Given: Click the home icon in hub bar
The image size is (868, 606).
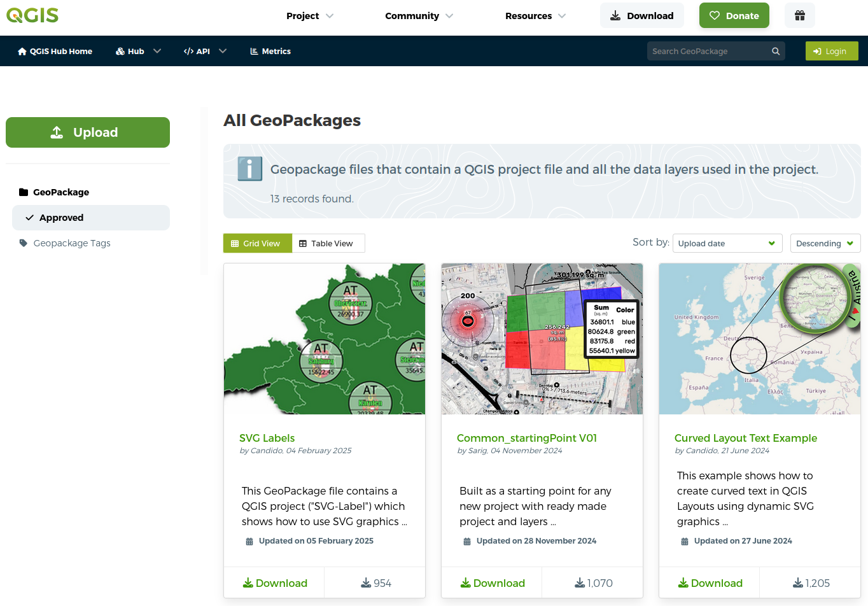Looking at the screenshot, I should click(22, 52).
